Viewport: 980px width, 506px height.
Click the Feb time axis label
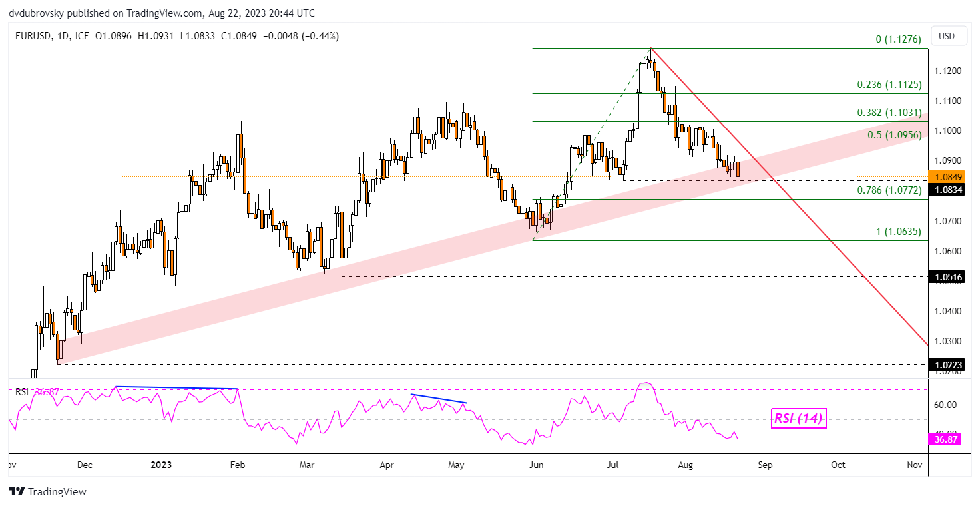coord(238,465)
